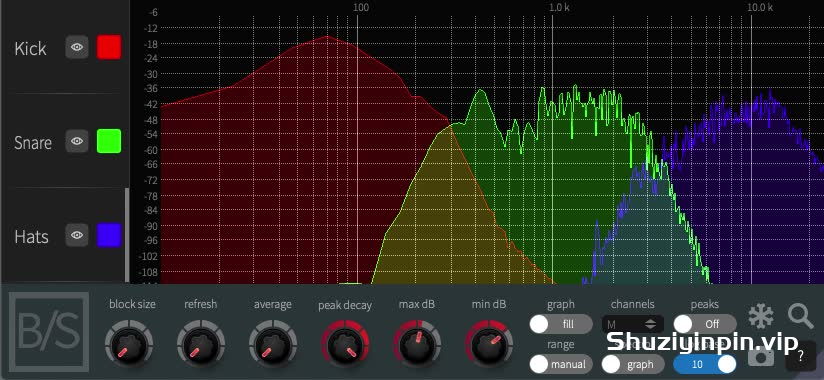
Task: Open the Snare green color swatch
Action: (109, 141)
